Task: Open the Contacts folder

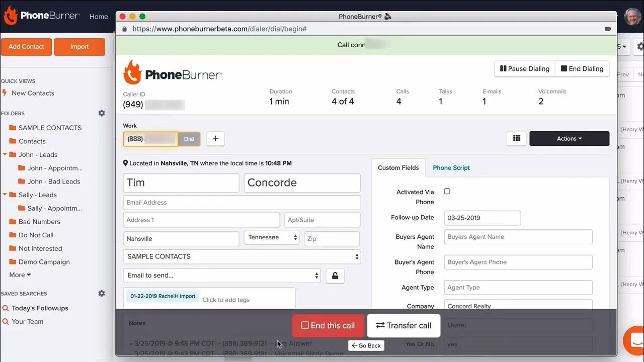Action: pyautogui.click(x=32, y=141)
